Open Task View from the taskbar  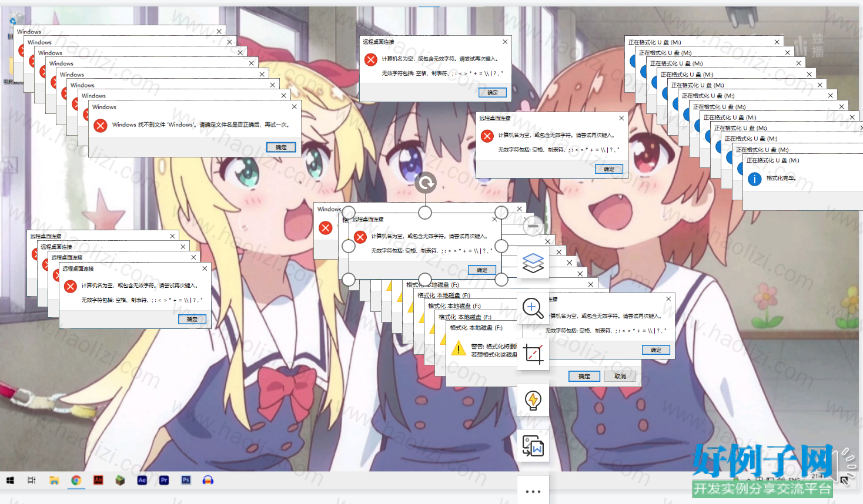point(32,481)
